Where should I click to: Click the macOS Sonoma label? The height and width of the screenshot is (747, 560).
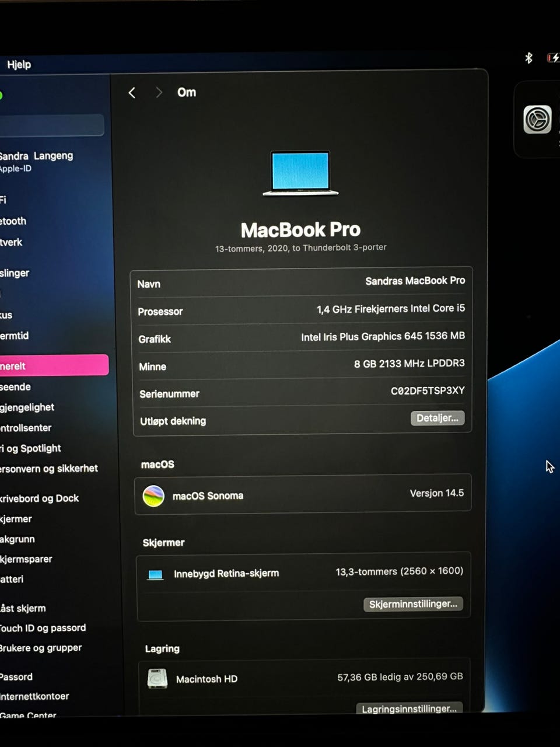208,496
